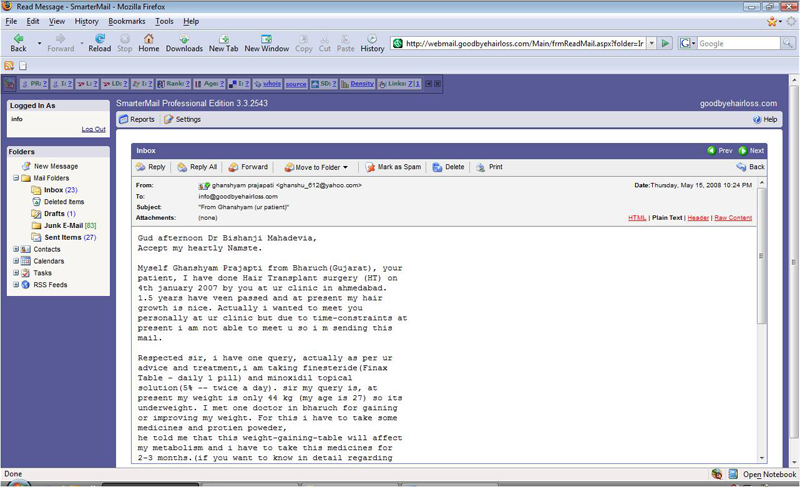Viewport: 800px width, 487px height.
Task: Open the Tools menu
Action: (x=164, y=21)
